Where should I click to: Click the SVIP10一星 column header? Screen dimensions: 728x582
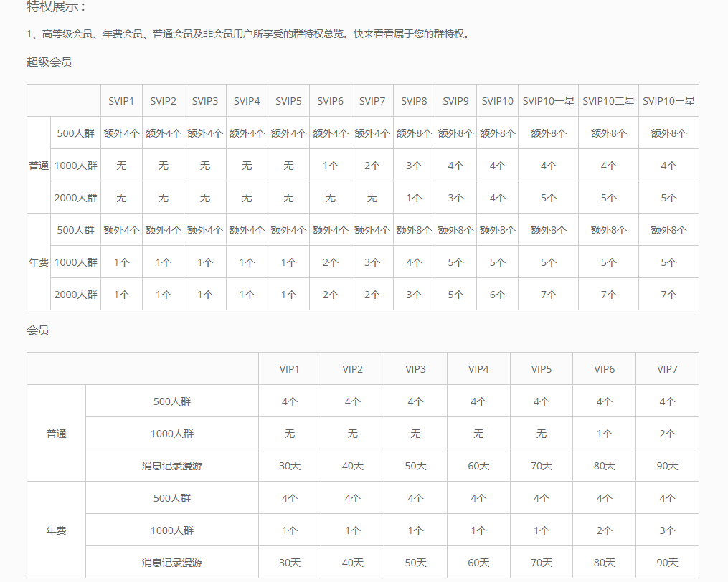click(x=548, y=101)
